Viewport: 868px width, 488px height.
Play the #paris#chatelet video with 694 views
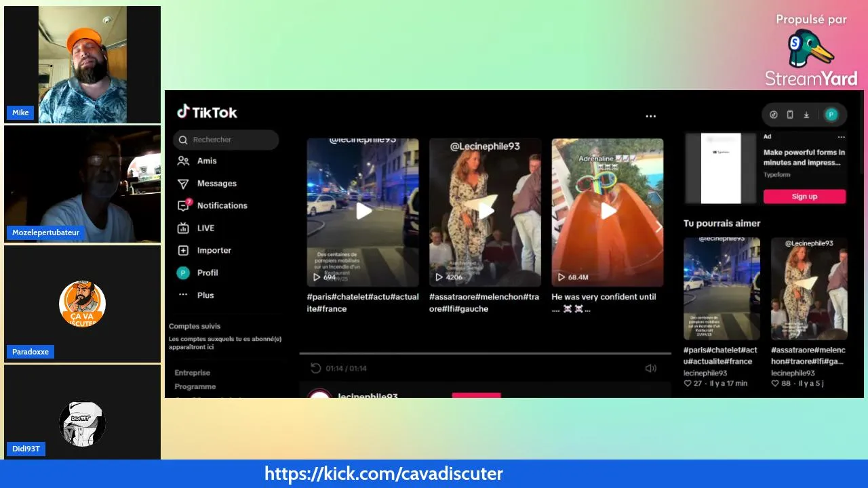tap(363, 212)
